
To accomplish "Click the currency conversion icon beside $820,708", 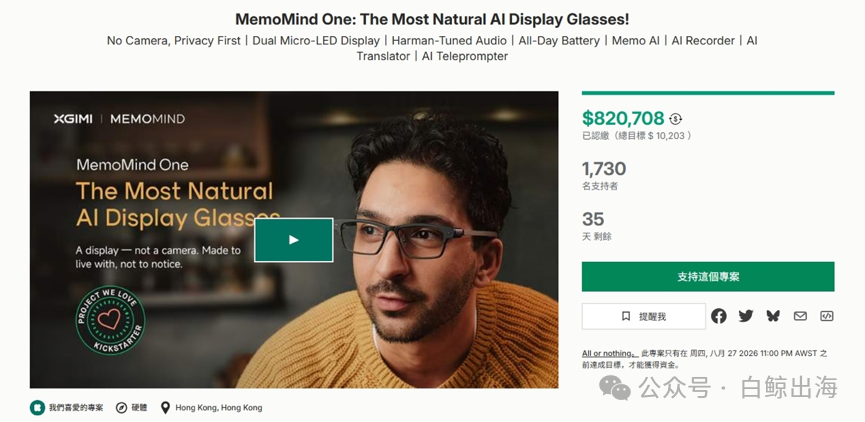I will pyautogui.click(x=675, y=119).
